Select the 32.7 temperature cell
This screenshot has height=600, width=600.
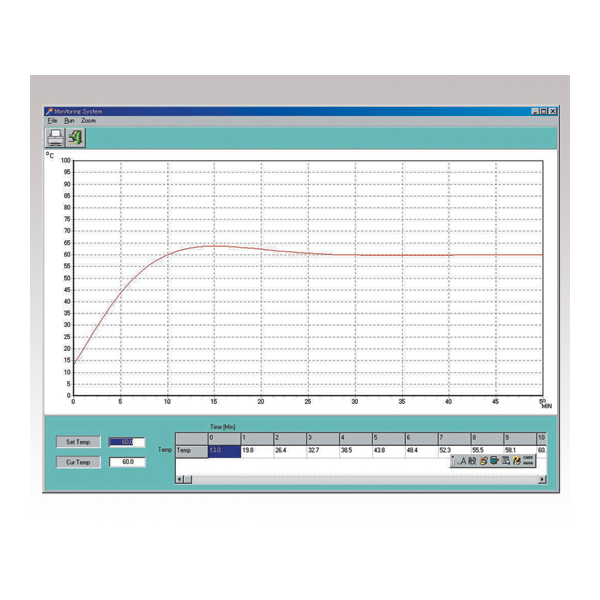coord(323,451)
